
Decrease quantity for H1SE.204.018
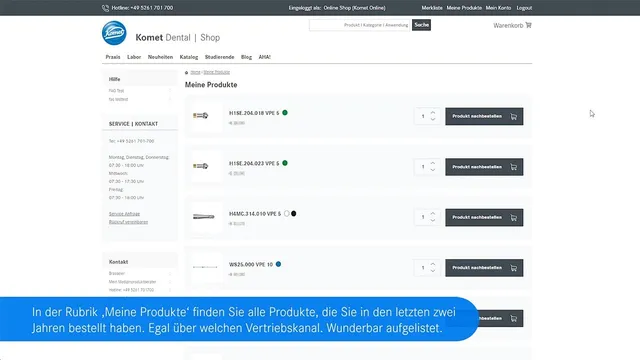point(433,119)
